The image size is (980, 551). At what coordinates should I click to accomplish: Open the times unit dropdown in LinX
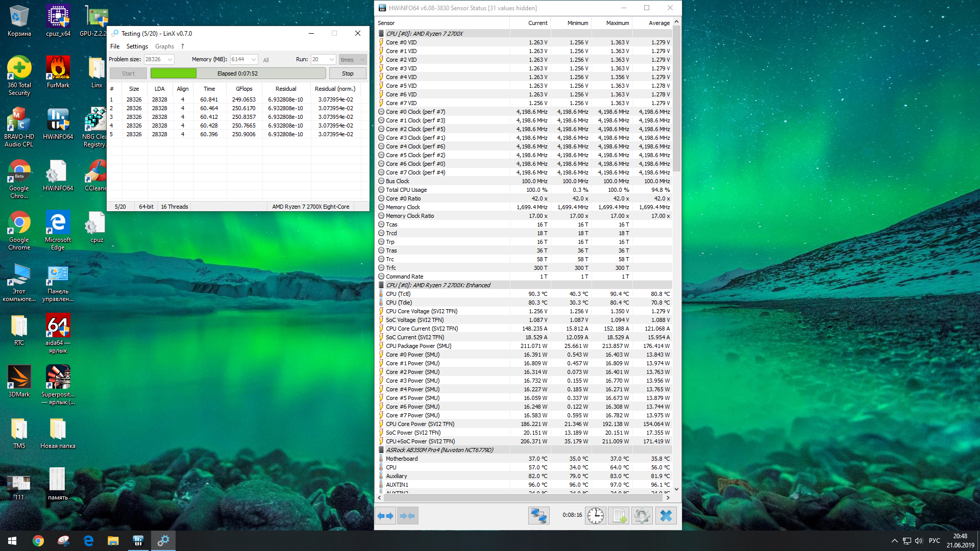353,59
